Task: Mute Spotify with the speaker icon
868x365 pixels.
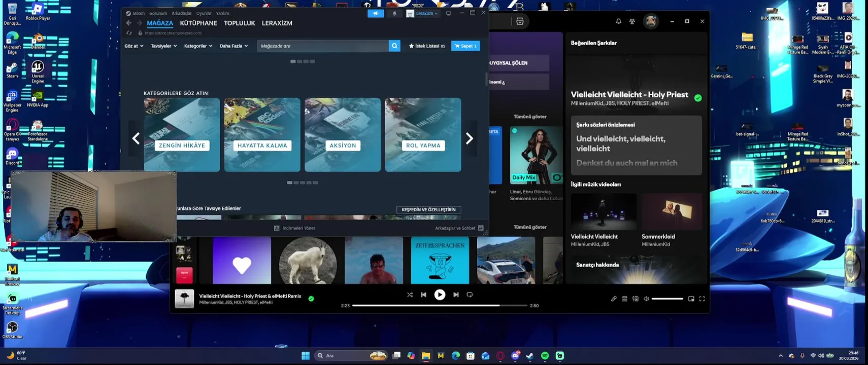Action: pos(646,299)
